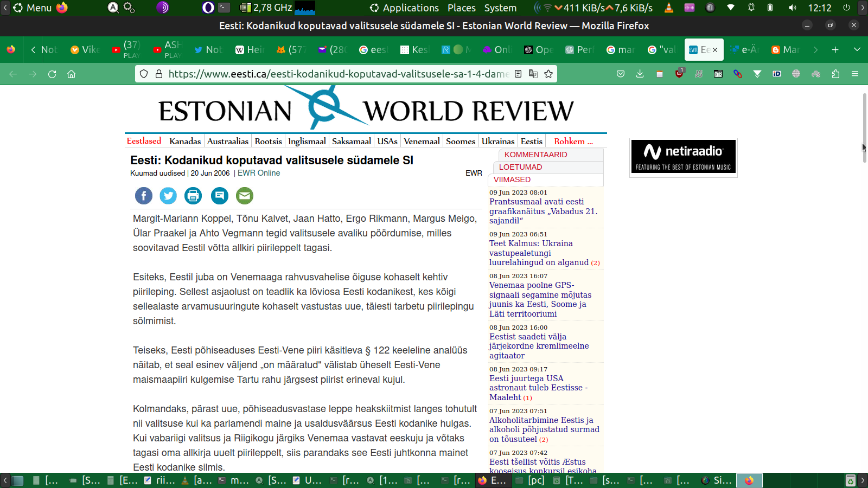Open the System menu
868x488 pixels.
(x=500, y=8)
